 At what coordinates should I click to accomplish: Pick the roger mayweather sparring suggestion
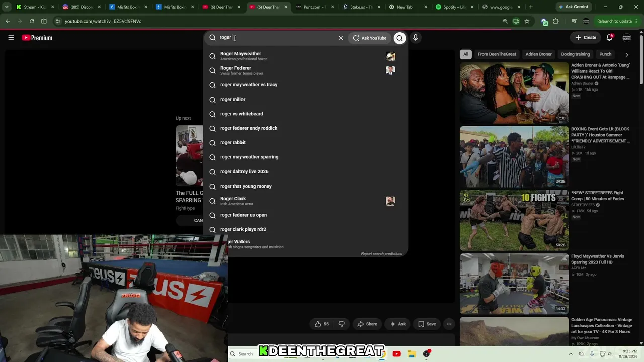click(305, 157)
